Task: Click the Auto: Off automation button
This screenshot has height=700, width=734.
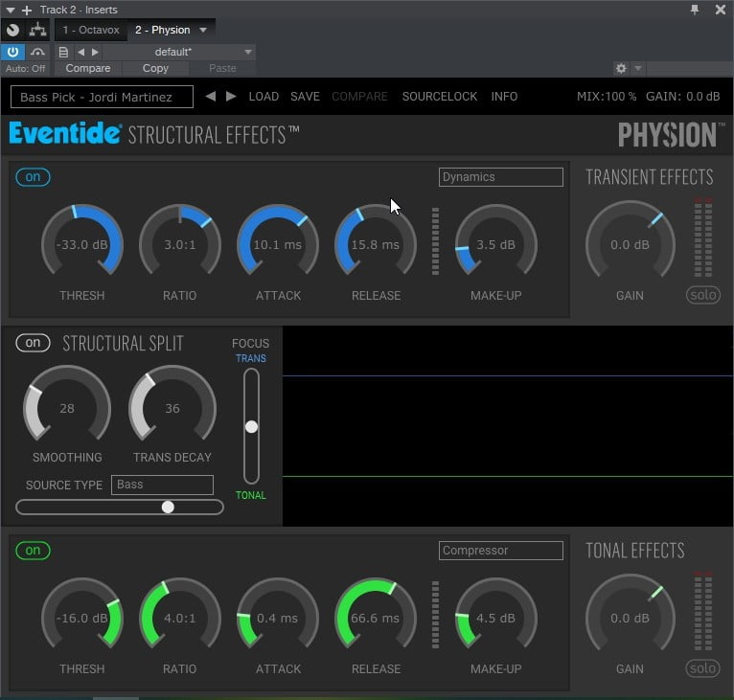Action: [x=26, y=68]
